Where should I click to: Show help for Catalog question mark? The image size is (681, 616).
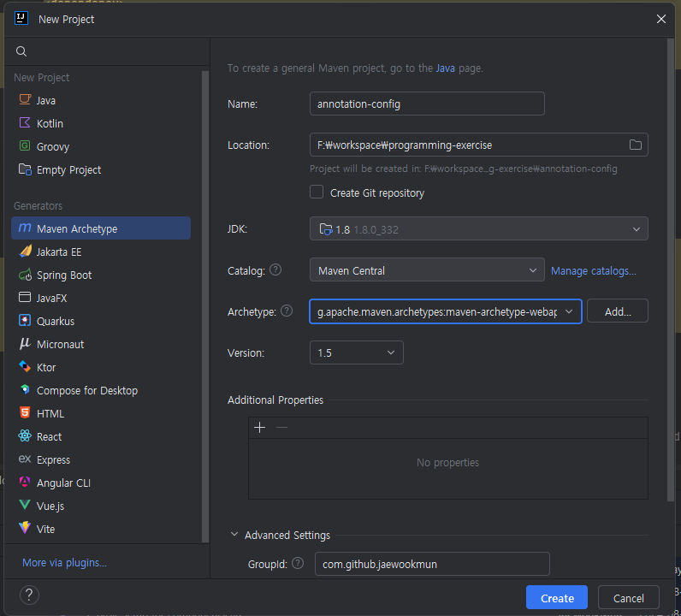(x=275, y=269)
